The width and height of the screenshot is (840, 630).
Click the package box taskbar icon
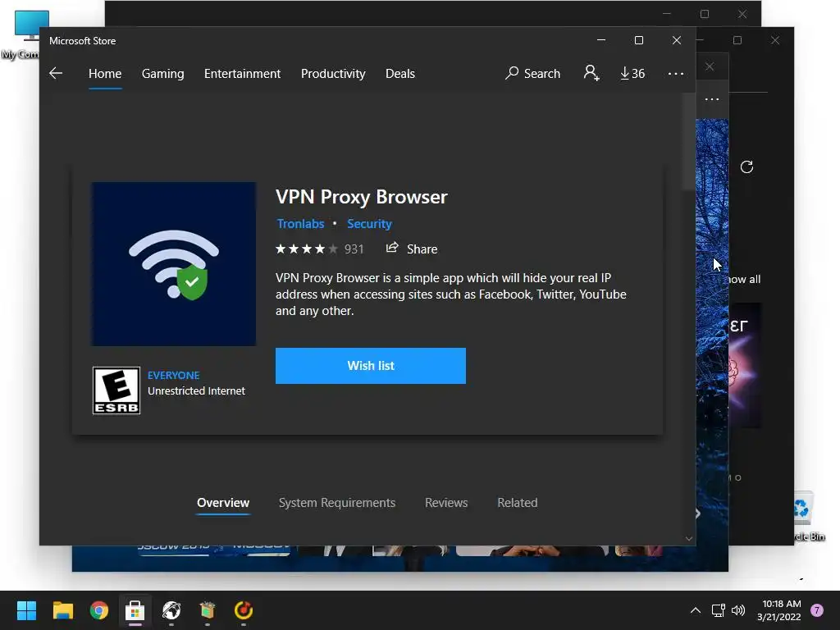(208, 610)
